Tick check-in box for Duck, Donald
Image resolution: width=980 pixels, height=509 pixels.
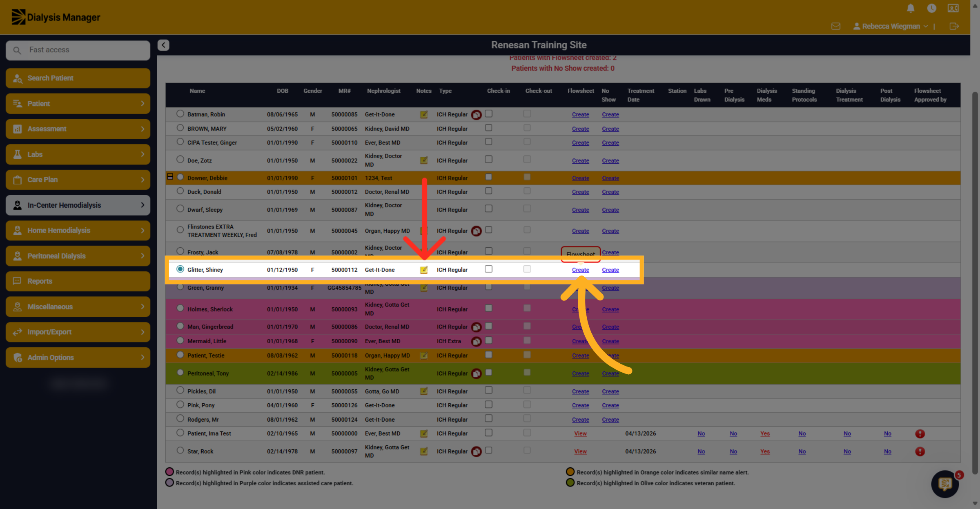[488, 191]
